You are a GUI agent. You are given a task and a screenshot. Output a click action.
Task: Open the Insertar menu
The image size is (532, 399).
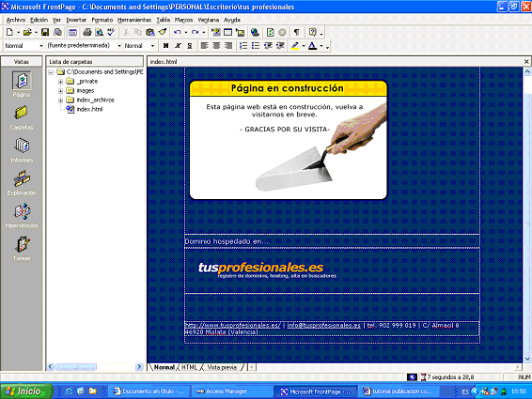coord(76,20)
